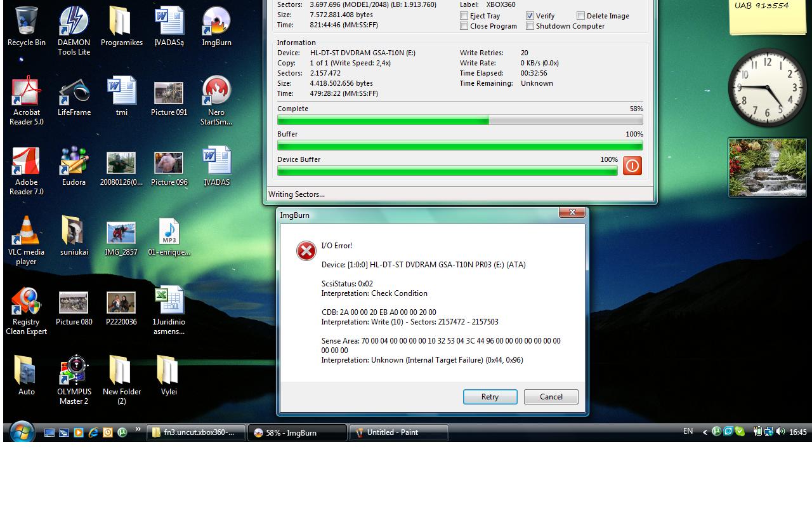Show hidden tray icons arrow
The height and width of the screenshot is (508, 812).
[705, 432]
